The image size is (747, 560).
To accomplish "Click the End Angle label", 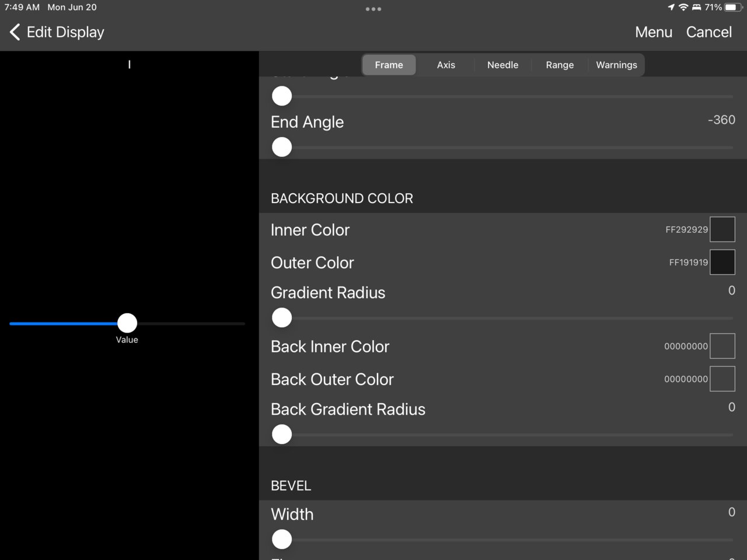I will [307, 122].
